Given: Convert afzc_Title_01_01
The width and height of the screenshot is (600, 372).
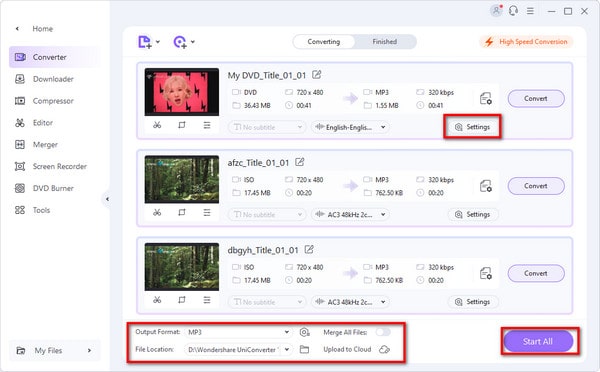Looking at the screenshot, I should click(536, 186).
